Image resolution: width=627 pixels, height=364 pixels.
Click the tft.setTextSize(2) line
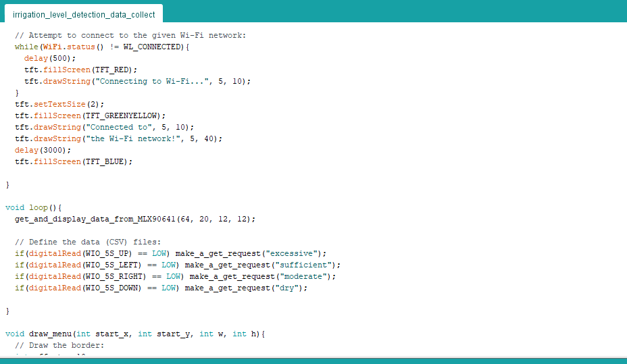click(59, 104)
